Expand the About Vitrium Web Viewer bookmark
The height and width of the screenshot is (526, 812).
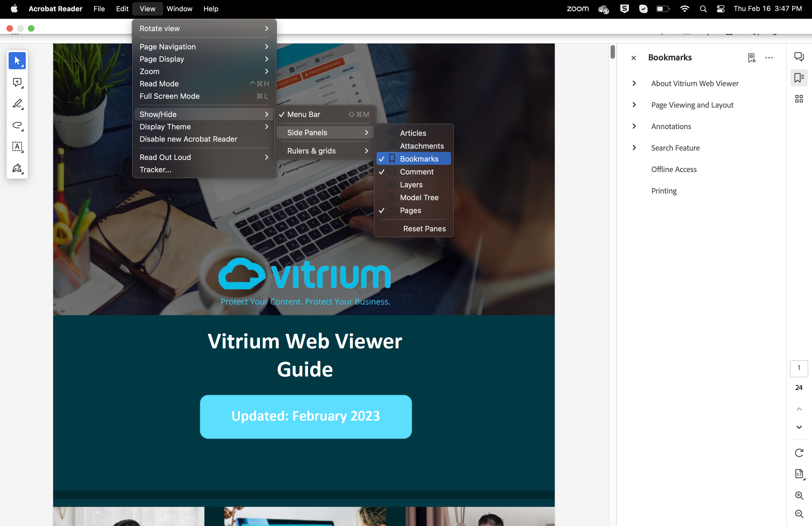(x=634, y=83)
